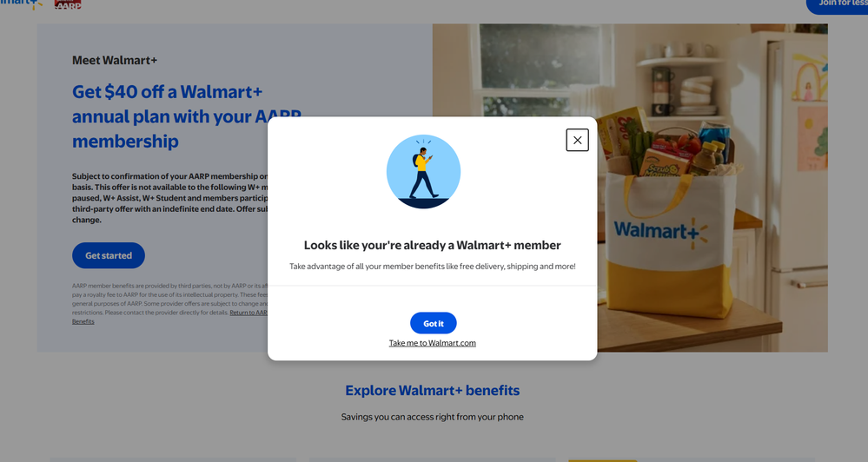Click the AARP member benefits fine print

click(169, 303)
